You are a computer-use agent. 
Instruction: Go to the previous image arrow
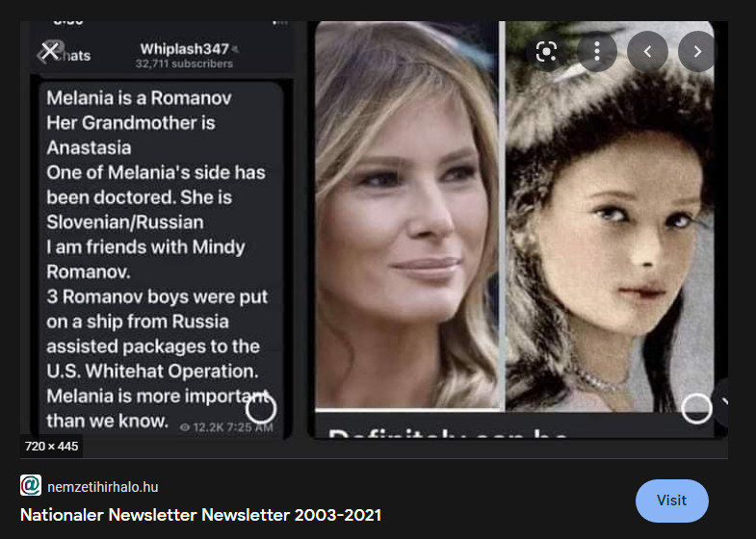click(647, 52)
